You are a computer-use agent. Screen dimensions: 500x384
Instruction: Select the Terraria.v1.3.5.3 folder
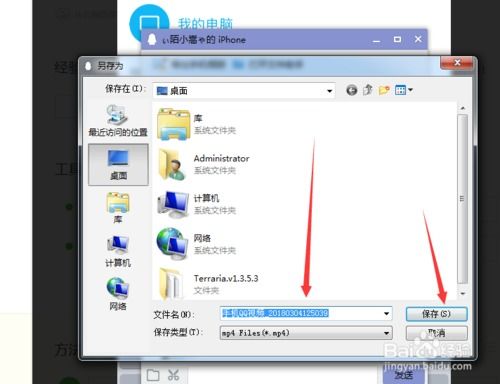(208, 284)
